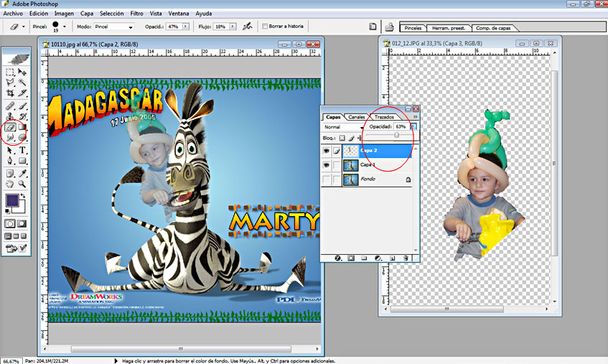Open the Ventana menu
Viewport: 608px width, 364px height.
tap(178, 13)
